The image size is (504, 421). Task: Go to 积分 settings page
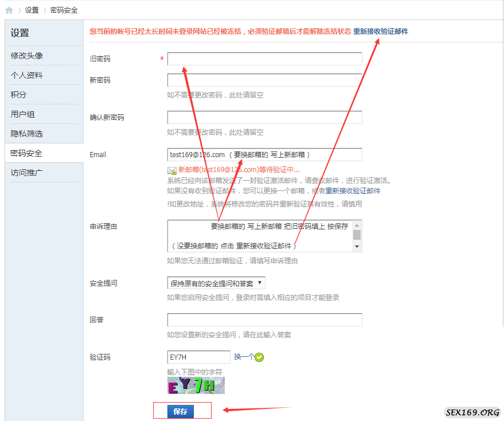pyautogui.click(x=19, y=95)
